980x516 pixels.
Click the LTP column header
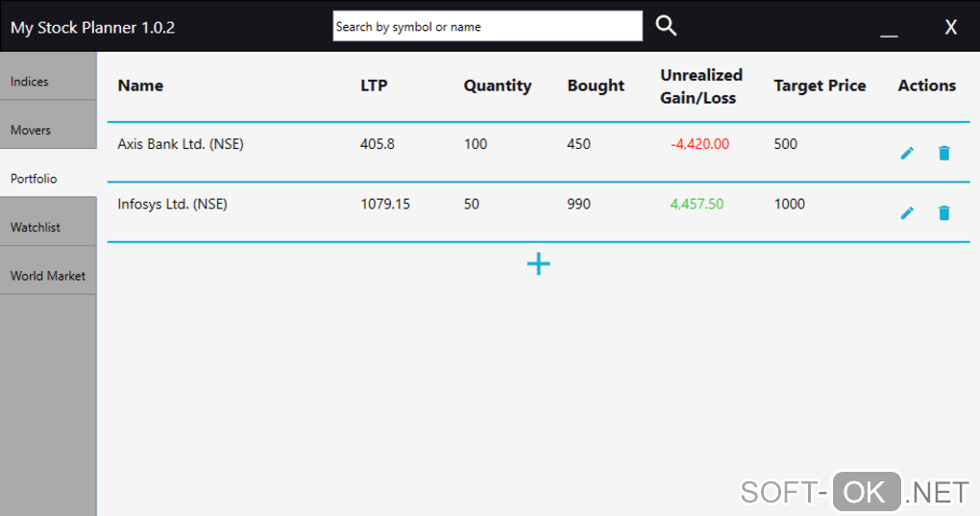[x=374, y=86]
